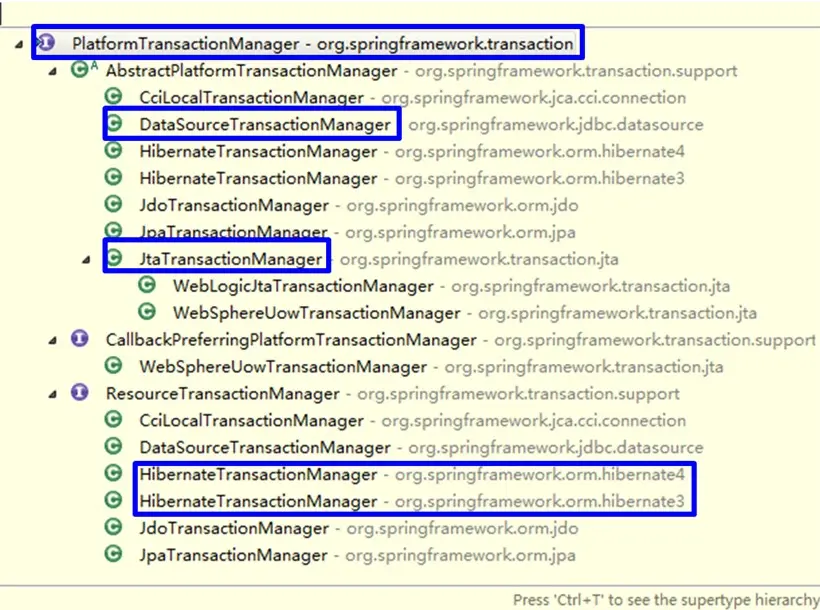820x610 pixels.
Task: Select JpaTransactionManager text under AbstractPlatformTransactionManager
Action: (x=233, y=232)
